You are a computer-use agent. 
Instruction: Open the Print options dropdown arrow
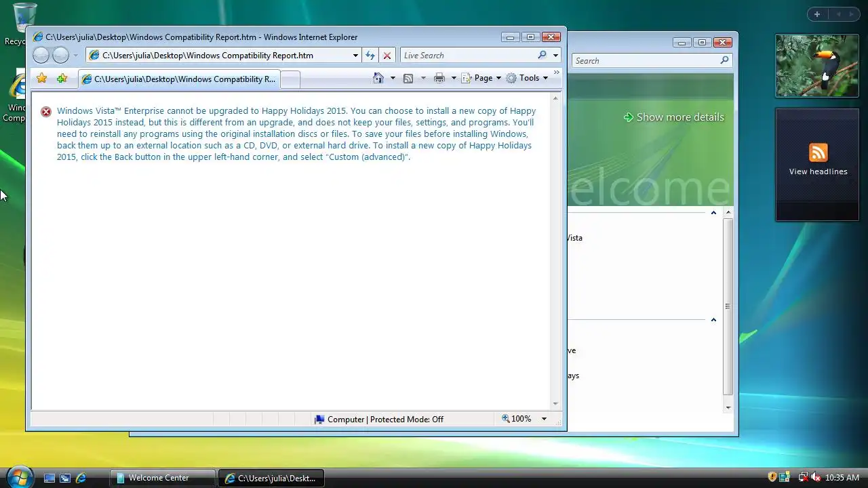[454, 78]
